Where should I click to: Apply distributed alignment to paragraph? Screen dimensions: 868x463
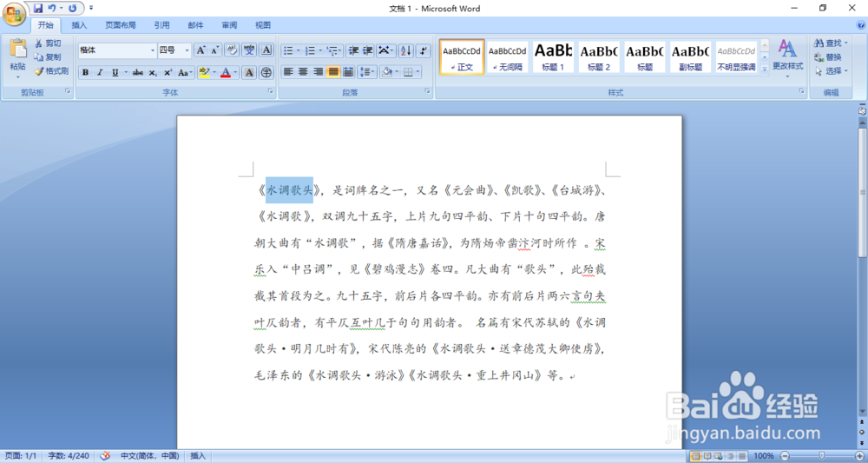click(348, 71)
